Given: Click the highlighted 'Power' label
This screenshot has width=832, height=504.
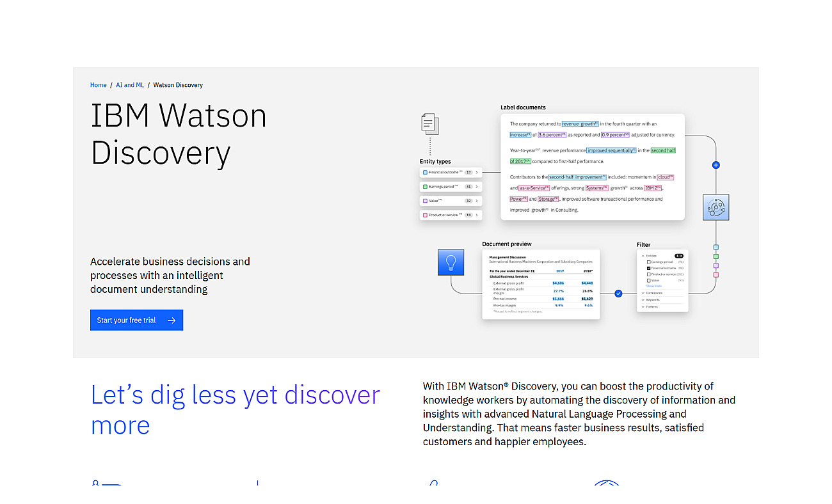Looking at the screenshot, I should [x=518, y=199].
